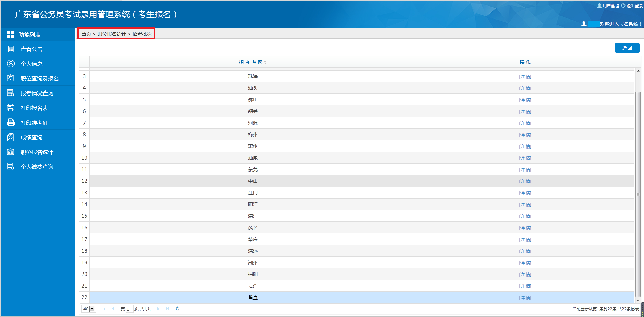Click the 职位报名统计 sidebar icon
The height and width of the screenshot is (317, 644).
[11, 152]
